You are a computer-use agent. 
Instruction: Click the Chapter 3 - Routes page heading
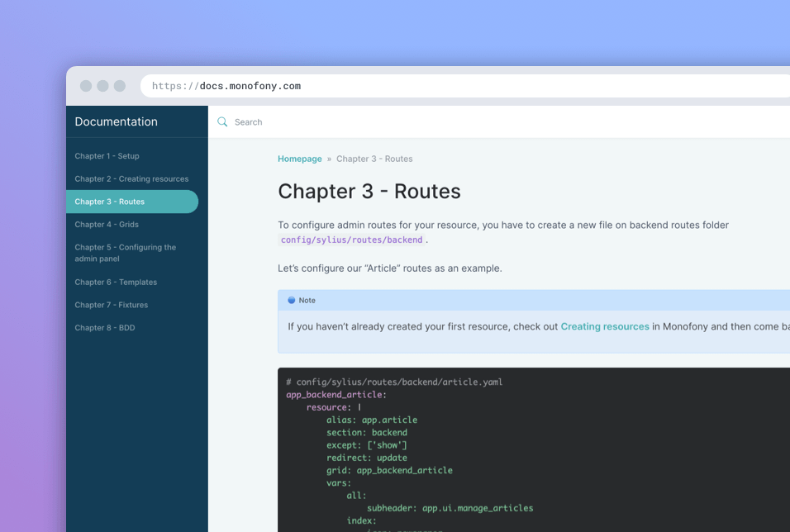pyautogui.click(x=369, y=192)
